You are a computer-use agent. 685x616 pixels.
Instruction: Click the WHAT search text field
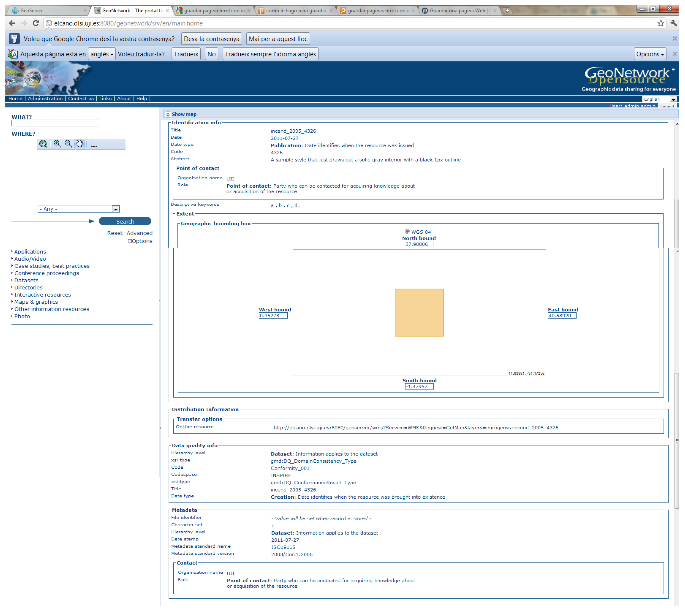click(x=55, y=123)
